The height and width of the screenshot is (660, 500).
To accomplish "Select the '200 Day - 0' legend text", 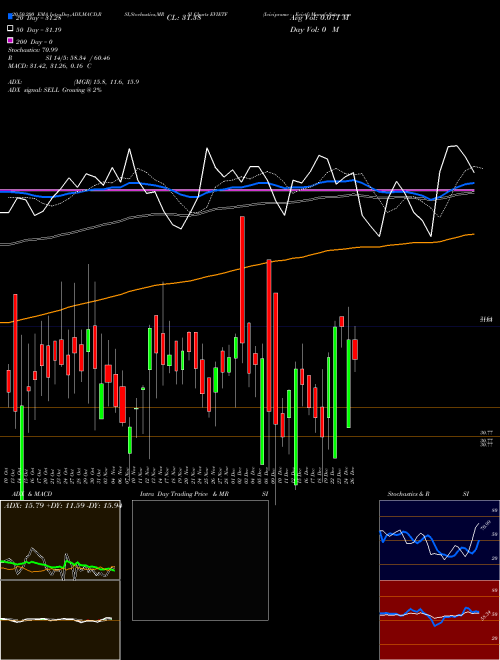I will pyautogui.click(x=34, y=42).
